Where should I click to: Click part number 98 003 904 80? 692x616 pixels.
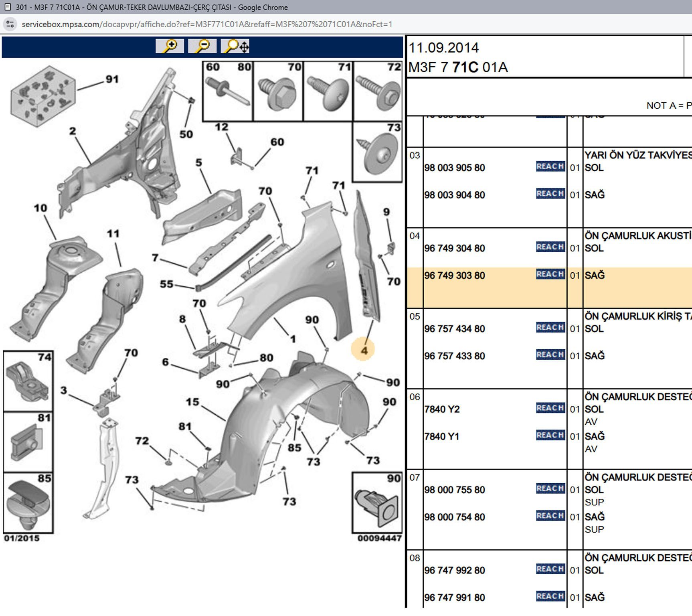(454, 195)
